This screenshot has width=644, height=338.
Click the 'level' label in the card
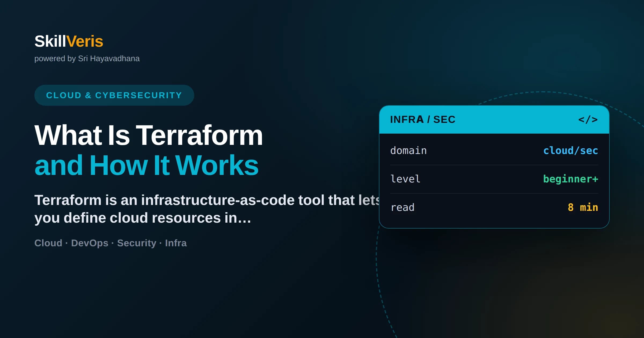[x=405, y=179]
